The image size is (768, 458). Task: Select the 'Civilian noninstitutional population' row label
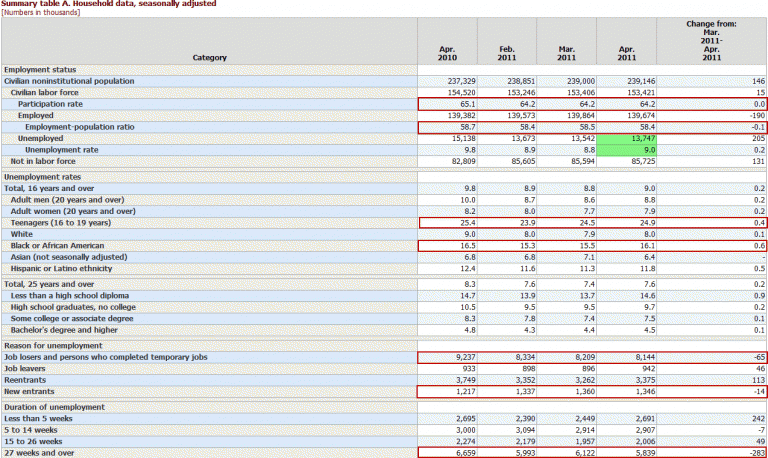coord(69,80)
